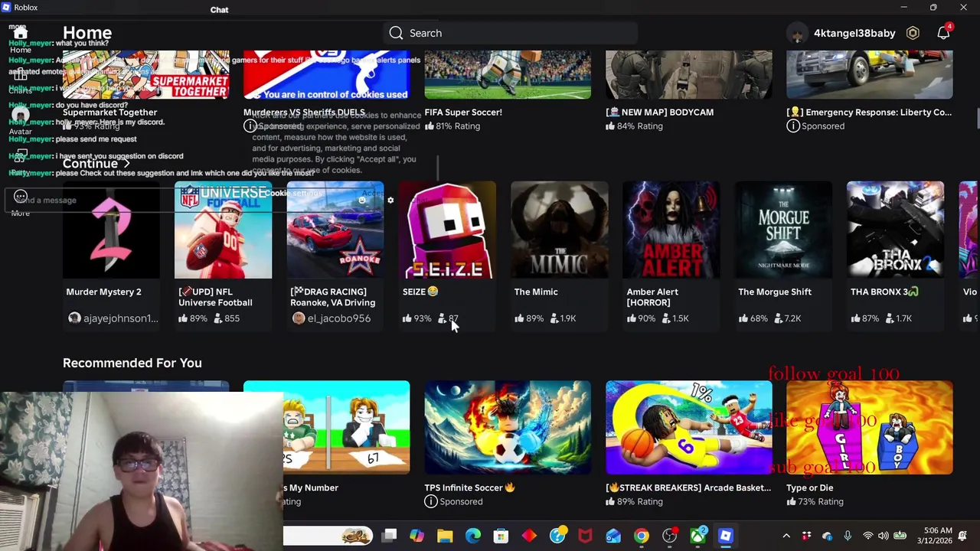The width and height of the screenshot is (980, 551).
Task: Open Google Chrome from the taskbar
Action: pyautogui.click(x=641, y=536)
